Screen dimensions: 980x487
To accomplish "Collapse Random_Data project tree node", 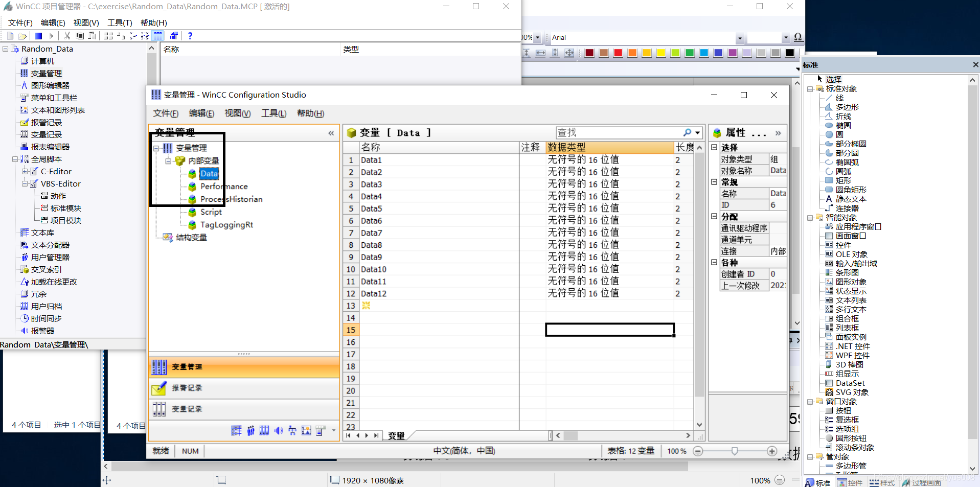I will click(5, 49).
